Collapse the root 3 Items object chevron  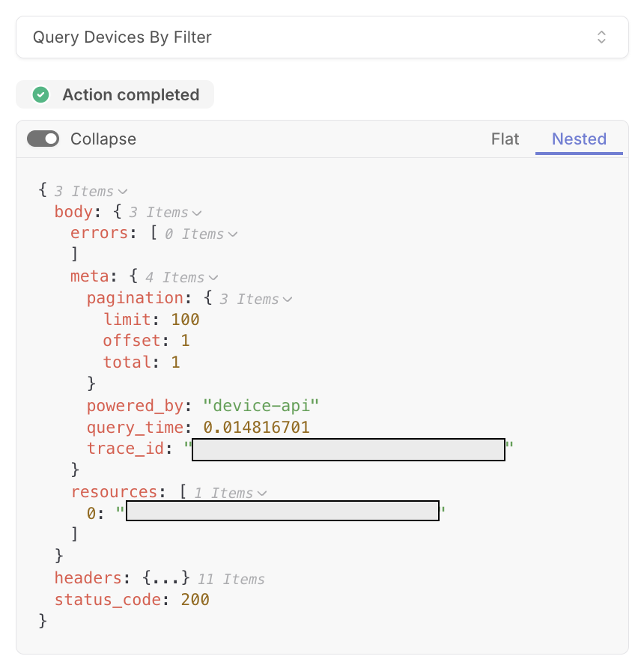(x=123, y=191)
